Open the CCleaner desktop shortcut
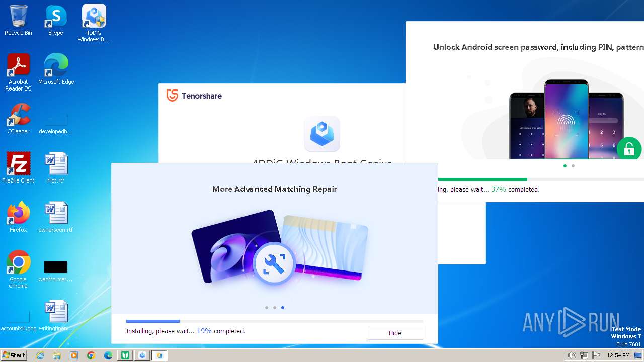 pyautogui.click(x=18, y=119)
